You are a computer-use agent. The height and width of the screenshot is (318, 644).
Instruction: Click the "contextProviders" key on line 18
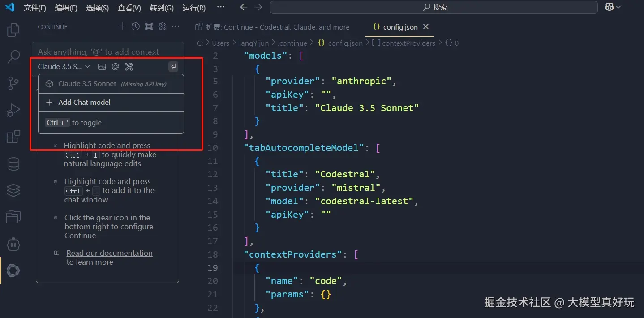click(x=293, y=254)
